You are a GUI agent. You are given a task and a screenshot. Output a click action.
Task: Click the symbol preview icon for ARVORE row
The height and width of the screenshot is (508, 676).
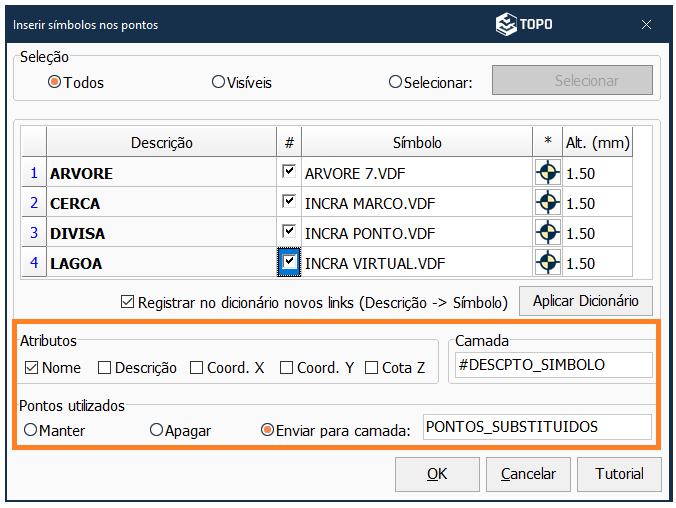547,173
